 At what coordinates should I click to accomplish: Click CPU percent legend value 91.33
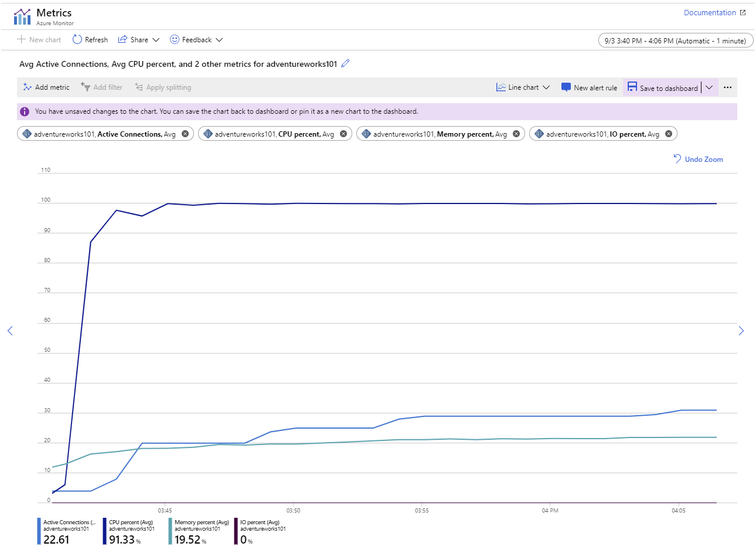pyautogui.click(x=122, y=539)
